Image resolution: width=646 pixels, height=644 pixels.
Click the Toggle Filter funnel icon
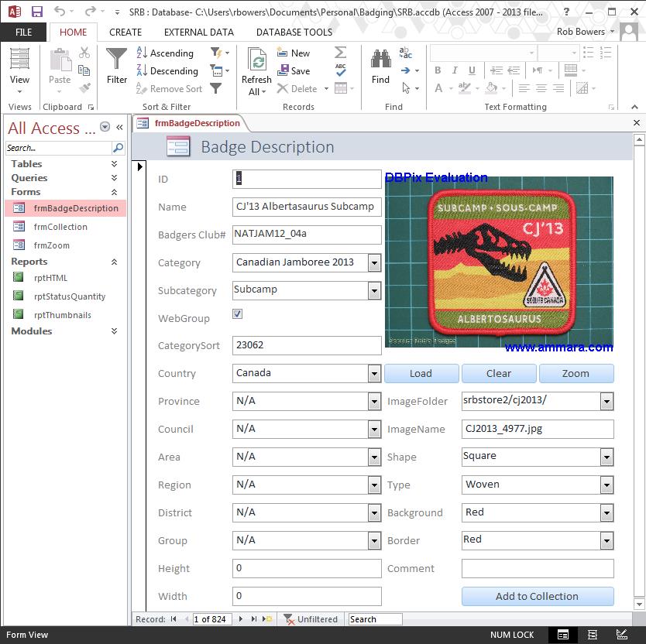coord(215,88)
